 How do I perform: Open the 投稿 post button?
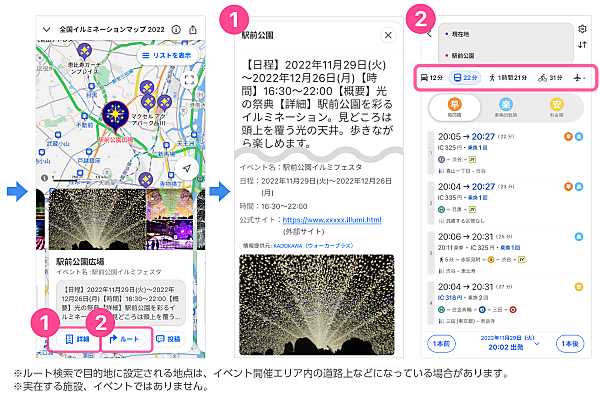(x=168, y=339)
